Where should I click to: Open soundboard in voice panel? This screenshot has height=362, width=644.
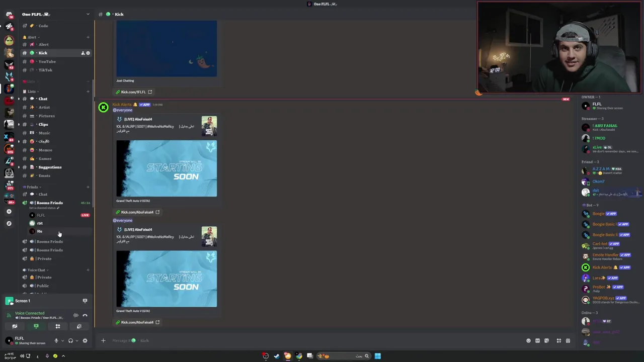(79, 326)
